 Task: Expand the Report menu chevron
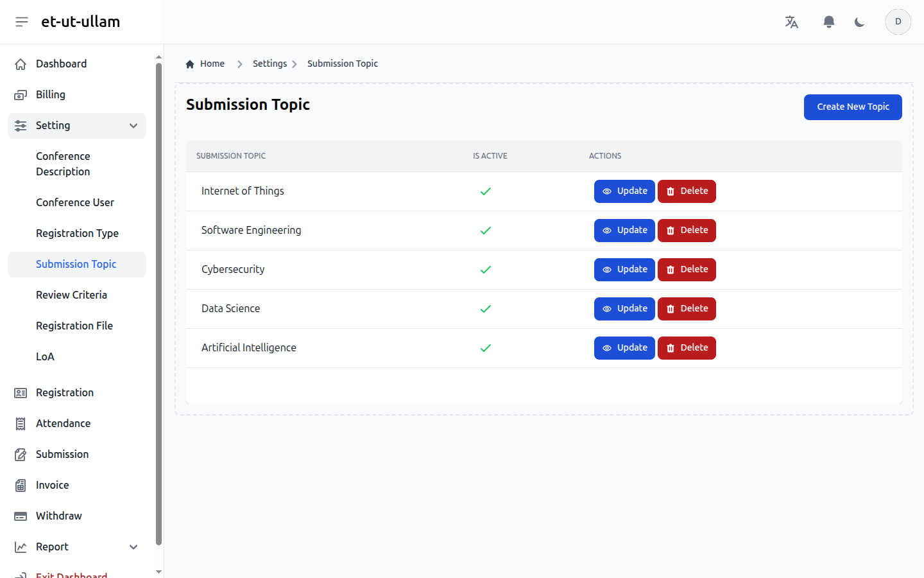133,547
